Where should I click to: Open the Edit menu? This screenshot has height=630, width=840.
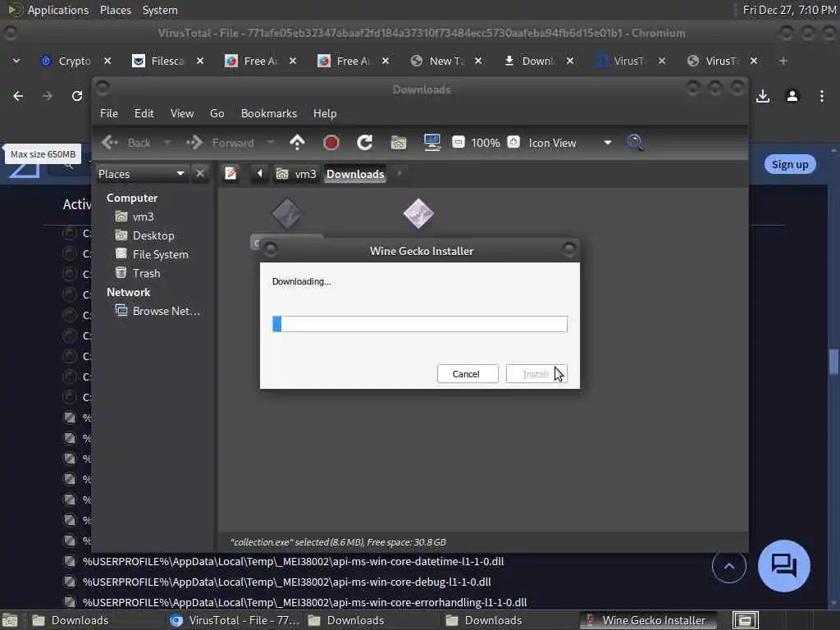tap(144, 113)
